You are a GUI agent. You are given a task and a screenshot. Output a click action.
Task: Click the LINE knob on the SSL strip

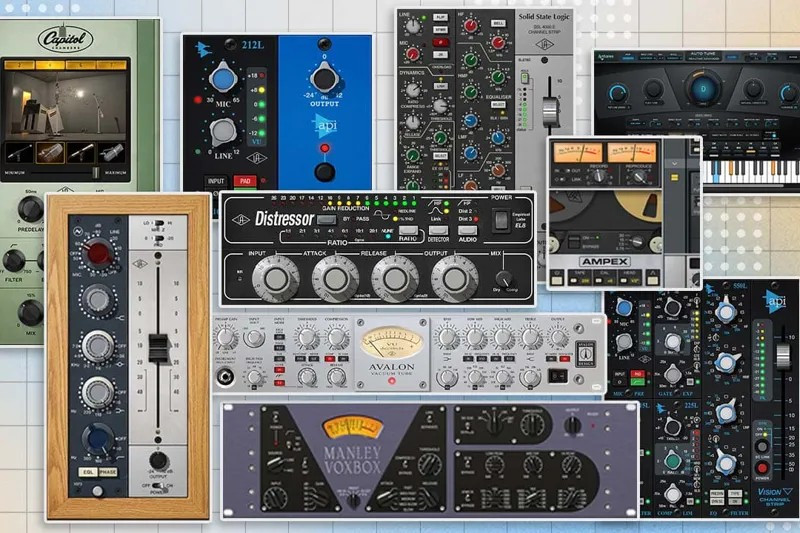413,27
